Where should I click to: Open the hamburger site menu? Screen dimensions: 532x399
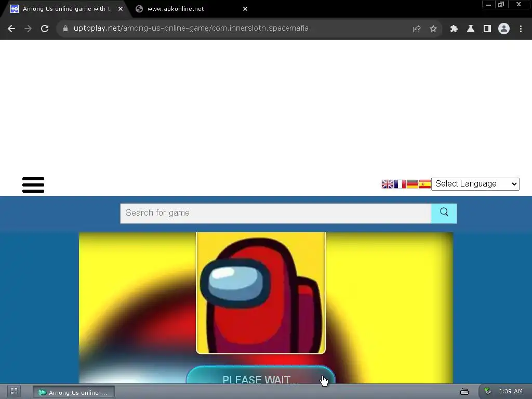point(33,185)
